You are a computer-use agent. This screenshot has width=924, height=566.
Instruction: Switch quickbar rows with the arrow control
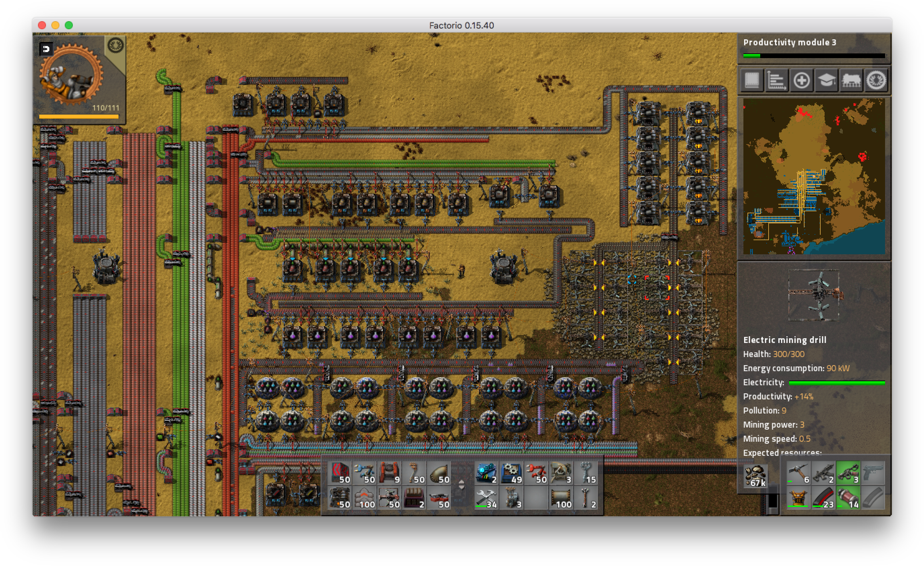pos(461,485)
